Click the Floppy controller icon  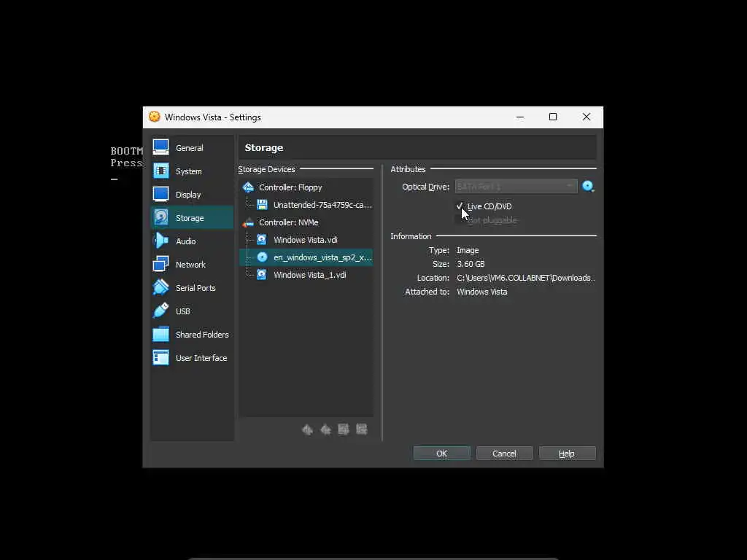click(x=248, y=187)
